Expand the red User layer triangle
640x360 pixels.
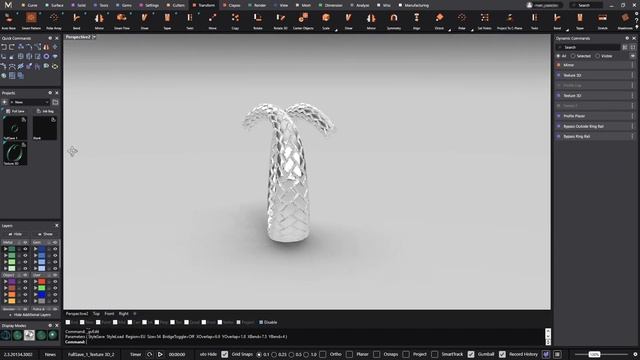(x=36, y=282)
